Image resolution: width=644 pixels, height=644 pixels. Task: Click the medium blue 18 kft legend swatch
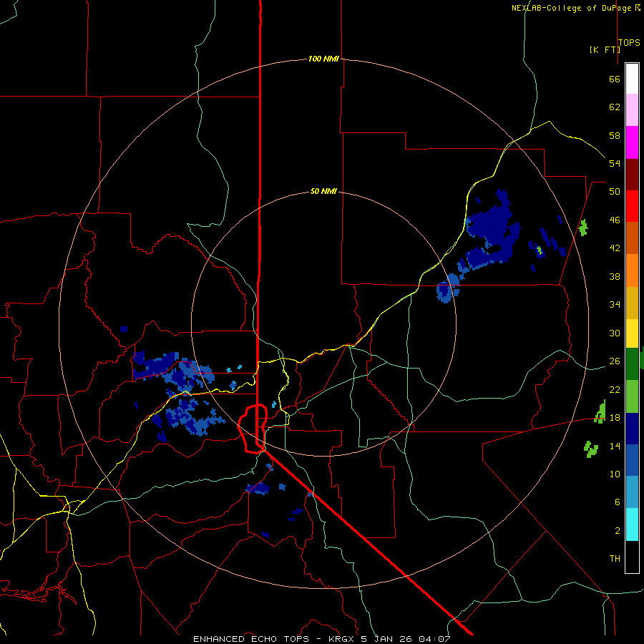pyautogui.click(x=632, y=460)
